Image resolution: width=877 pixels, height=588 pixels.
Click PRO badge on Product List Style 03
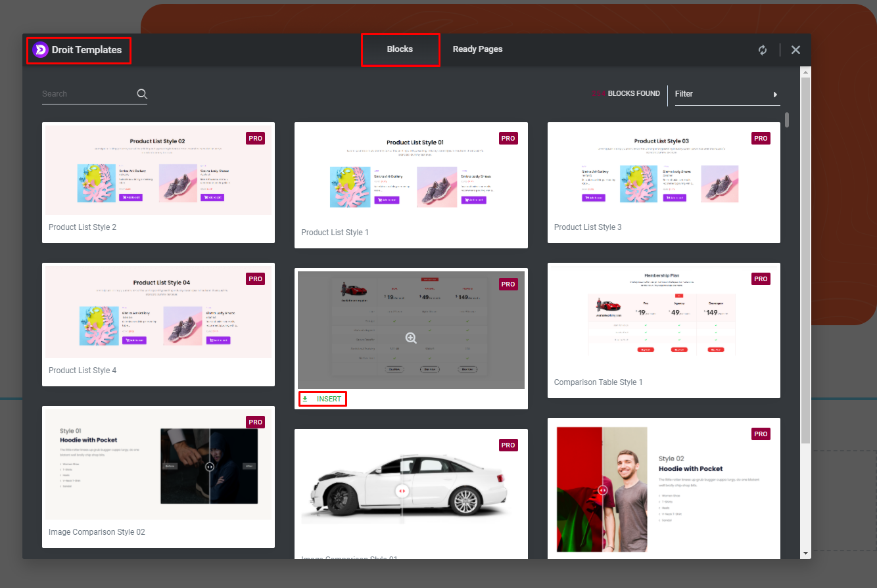(761, 138)
